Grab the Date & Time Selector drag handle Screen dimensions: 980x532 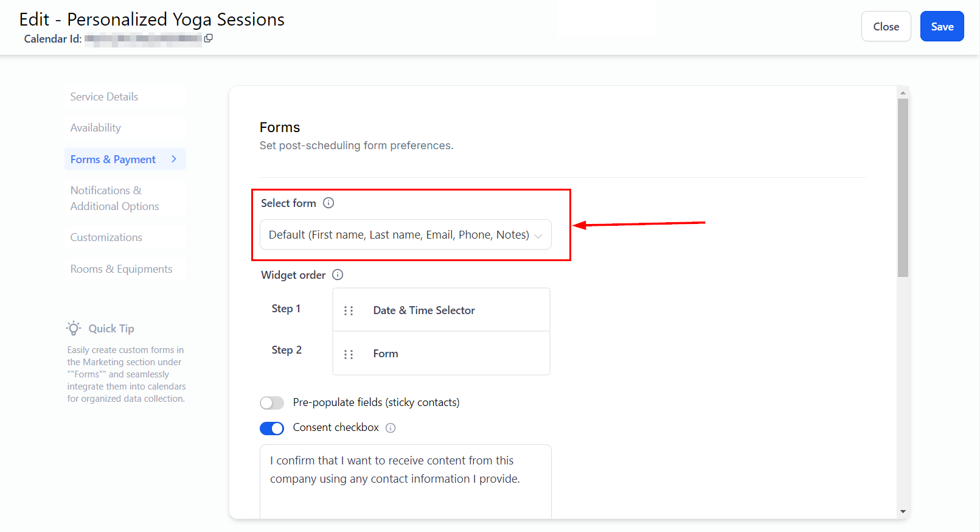[x=349, y=310]
